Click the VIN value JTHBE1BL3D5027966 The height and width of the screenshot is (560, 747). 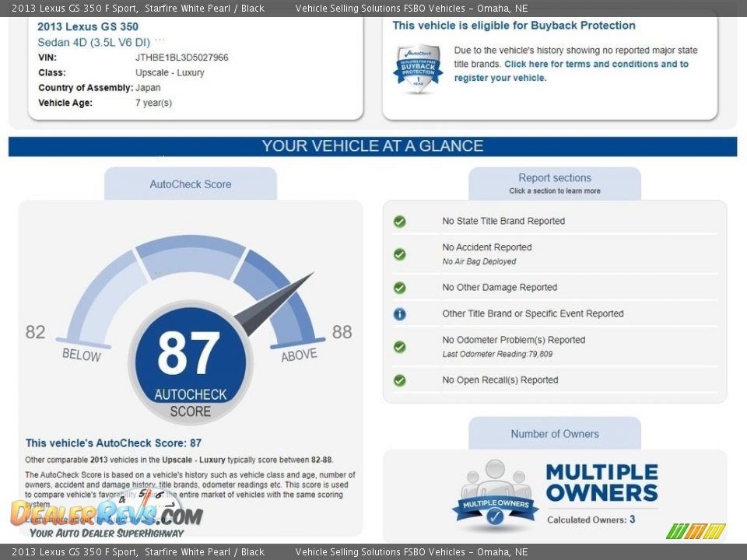click(182, 58)
